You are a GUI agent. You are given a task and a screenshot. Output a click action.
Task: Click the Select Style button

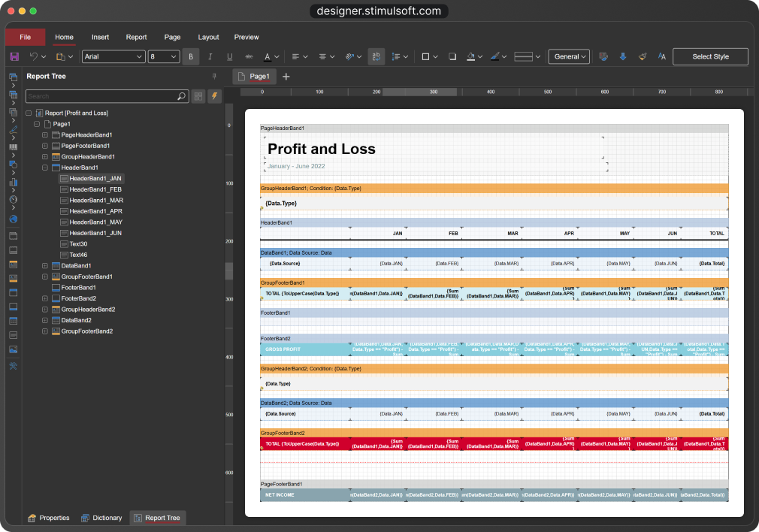(710, 56)
